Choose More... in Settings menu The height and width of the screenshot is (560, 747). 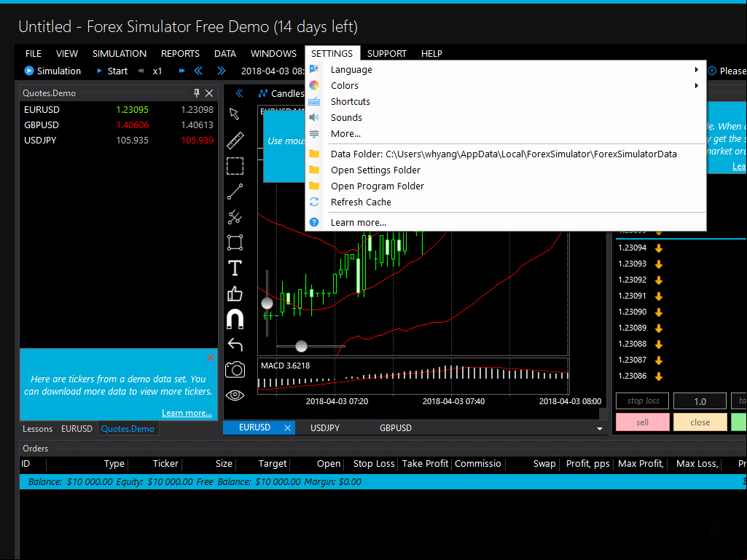click(506, 134)
